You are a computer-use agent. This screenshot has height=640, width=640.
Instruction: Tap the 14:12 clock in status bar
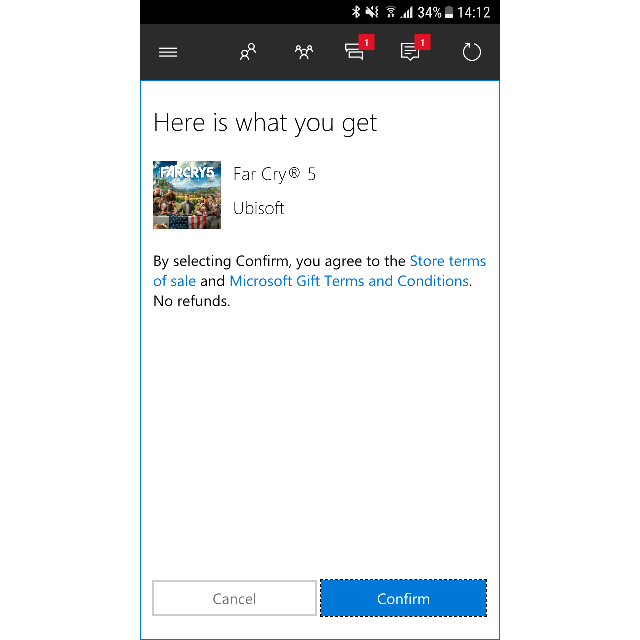473,13
